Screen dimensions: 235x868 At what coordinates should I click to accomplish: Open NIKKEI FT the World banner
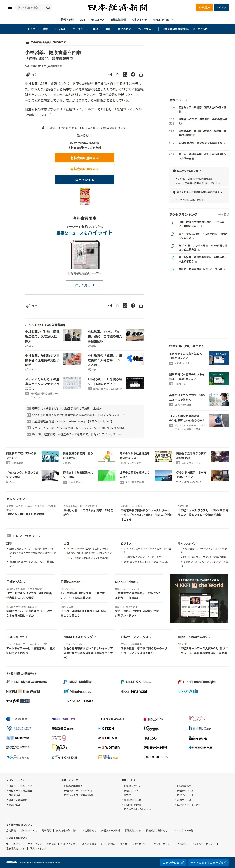[x=199, y=598]
